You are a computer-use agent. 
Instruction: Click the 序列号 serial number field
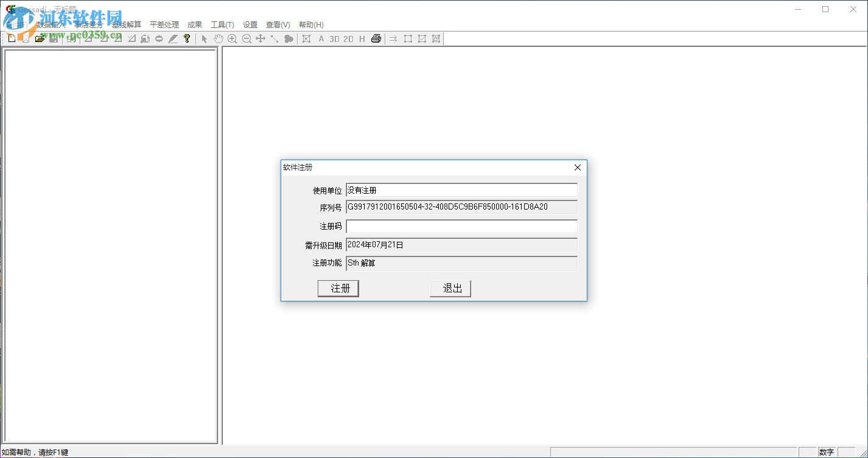(x=461, y=207)
